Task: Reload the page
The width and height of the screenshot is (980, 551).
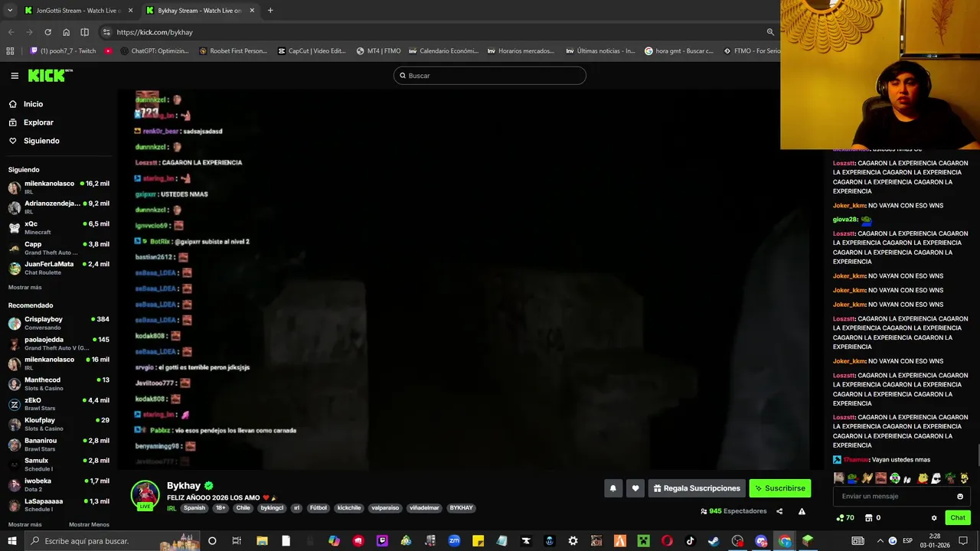Action: [x=47, y=32]
